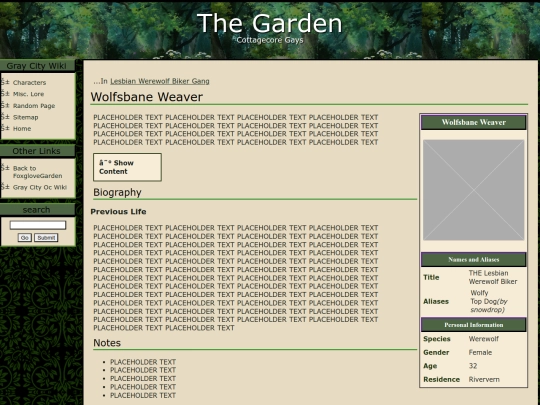Open the Misc. Lore sidebar link
Viewport: 540px width, 405px height.
tap(28, 94)
